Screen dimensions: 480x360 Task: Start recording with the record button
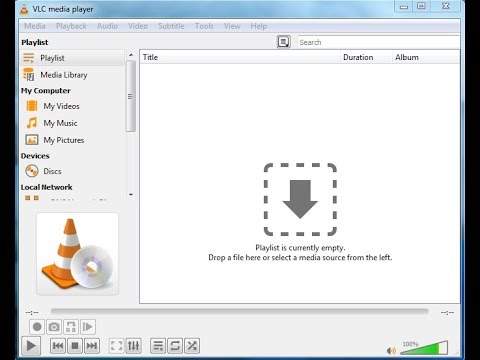pyautogui.click(x=37, y=327)
